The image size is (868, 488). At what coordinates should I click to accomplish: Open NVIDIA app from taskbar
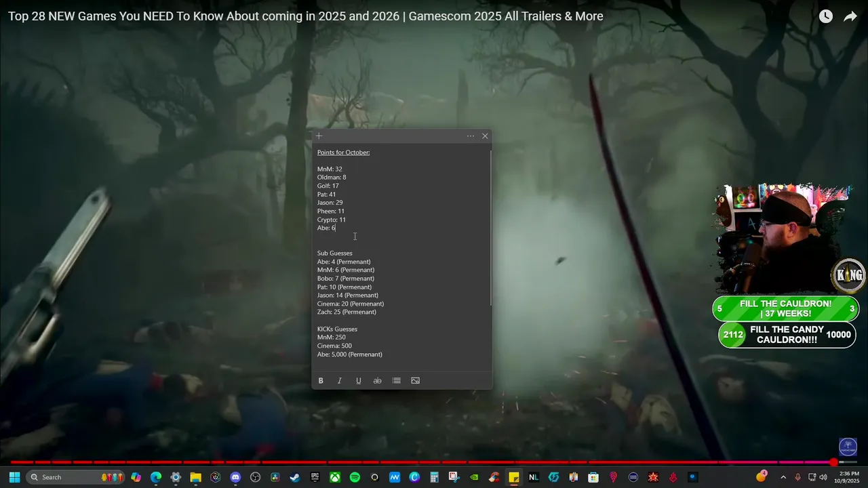474,477
